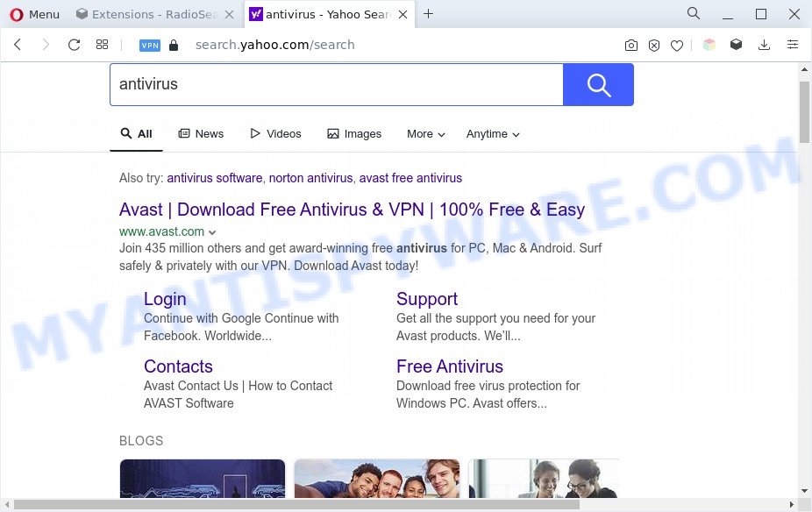The height and width of the screenshot is (512, 812).
Task: Switch to Images results
Action: coord(354,134)
